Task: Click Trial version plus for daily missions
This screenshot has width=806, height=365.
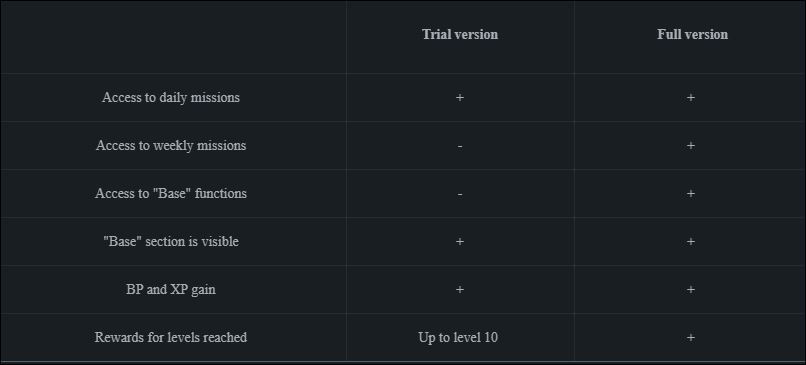Action: (x=460, y=98)
